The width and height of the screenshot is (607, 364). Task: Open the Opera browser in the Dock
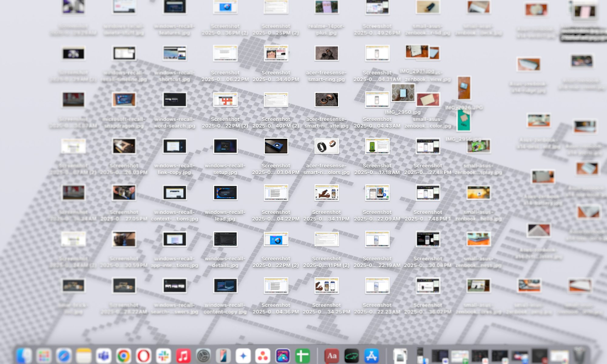(x=144, y=356)
